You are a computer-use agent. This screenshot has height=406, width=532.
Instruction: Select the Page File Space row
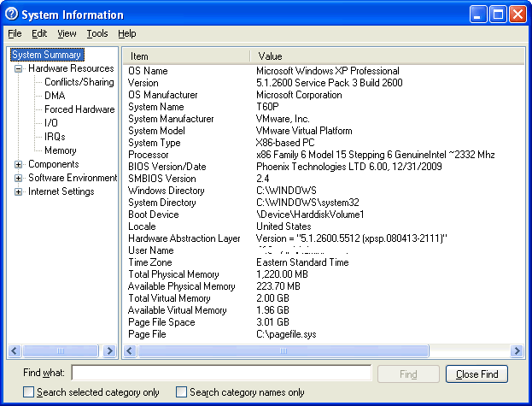pyautogui.click(x=324, y=322)
